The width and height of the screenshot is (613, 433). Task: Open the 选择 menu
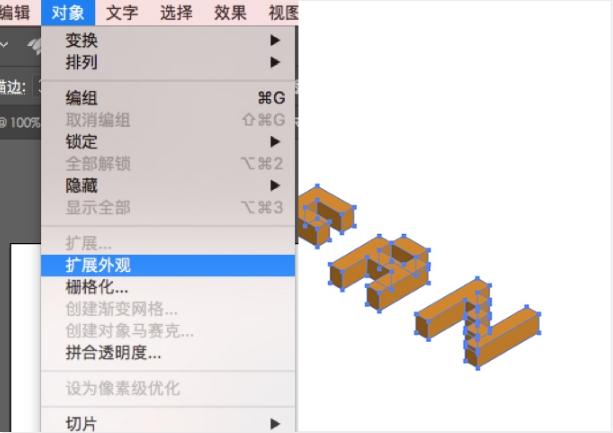(x=176, y=13)
